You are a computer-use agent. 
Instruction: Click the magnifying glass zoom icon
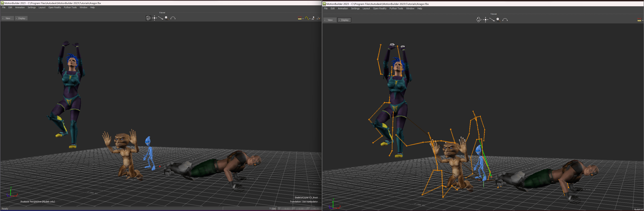point(166,18)
